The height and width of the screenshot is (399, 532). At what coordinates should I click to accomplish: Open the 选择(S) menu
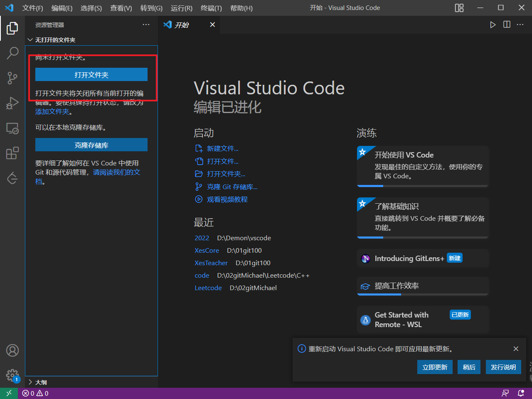coord(91,8)
